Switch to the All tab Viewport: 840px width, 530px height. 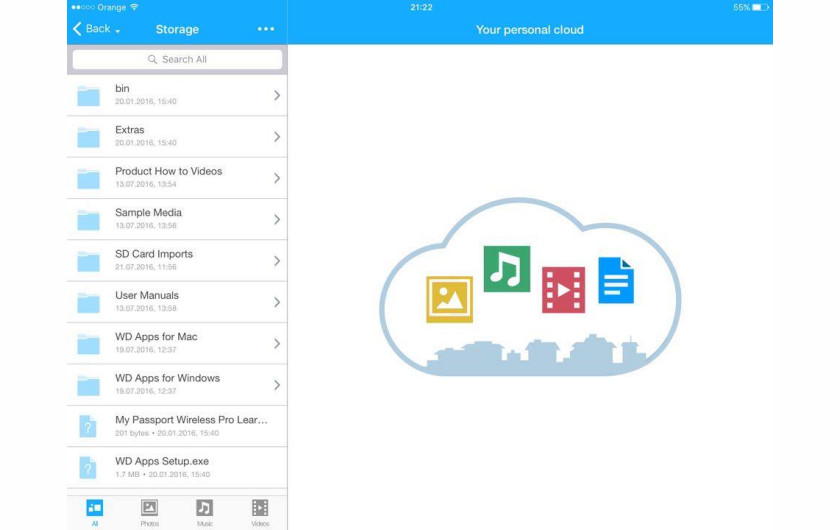tap(95, 512)
